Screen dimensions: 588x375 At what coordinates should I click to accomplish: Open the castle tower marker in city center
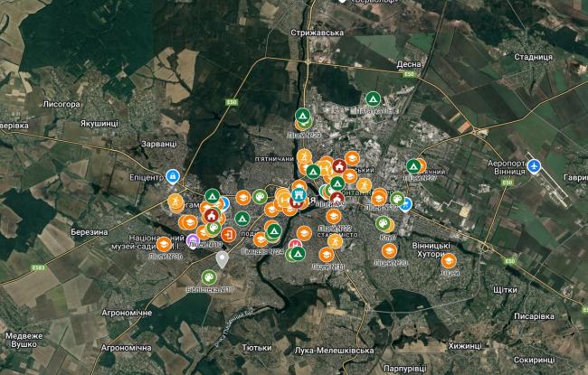[296, 193]
